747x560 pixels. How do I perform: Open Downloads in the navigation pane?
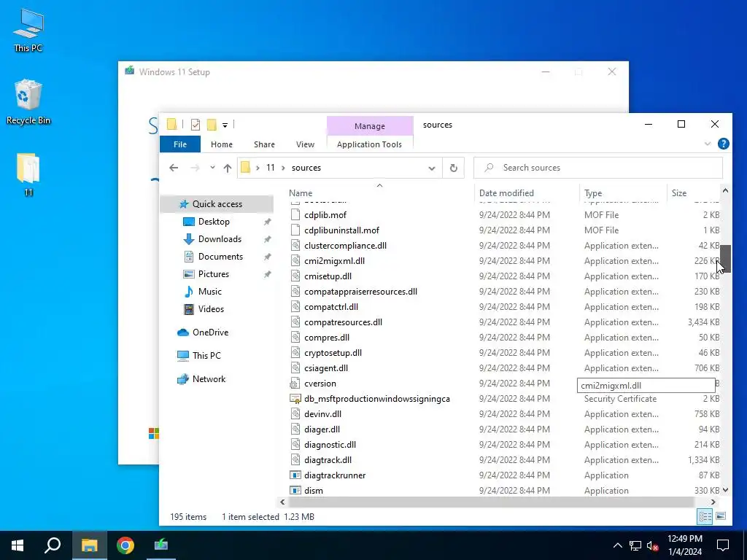220,239
